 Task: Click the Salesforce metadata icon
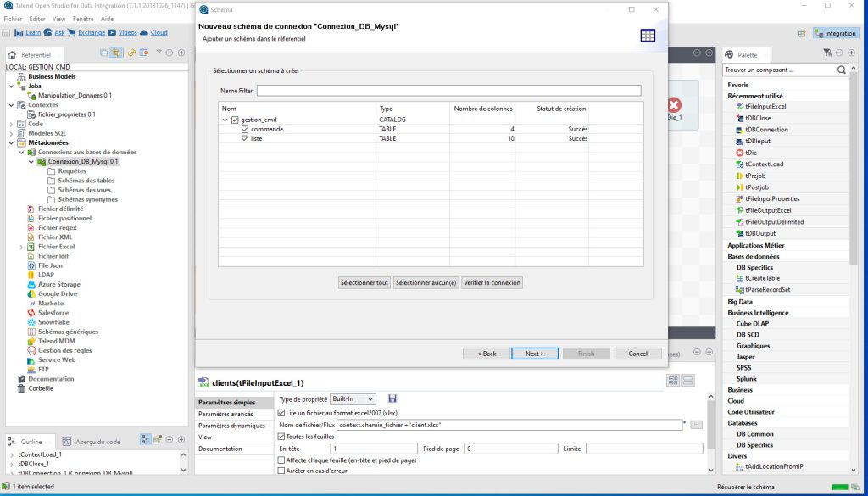click(31, 313)
